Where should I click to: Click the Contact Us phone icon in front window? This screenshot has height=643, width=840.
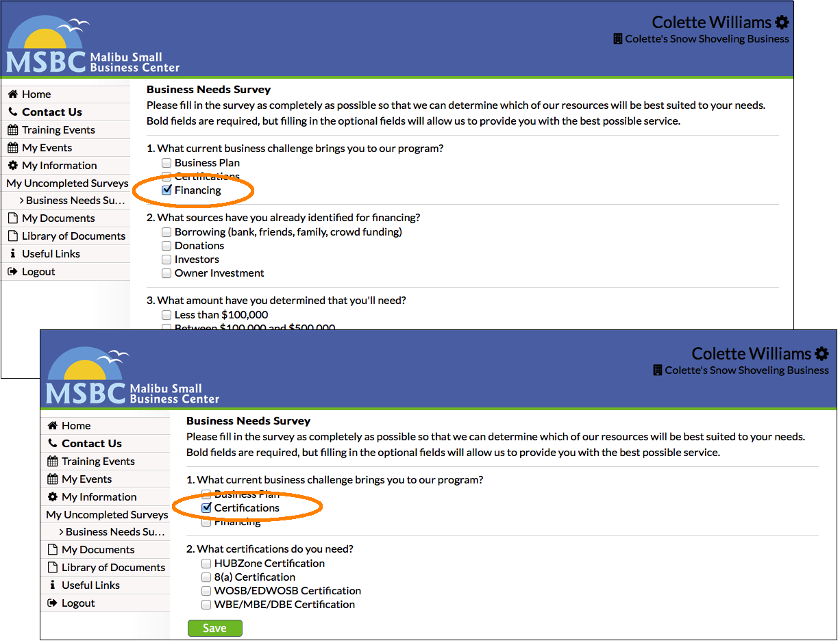[x=53, y=444]
